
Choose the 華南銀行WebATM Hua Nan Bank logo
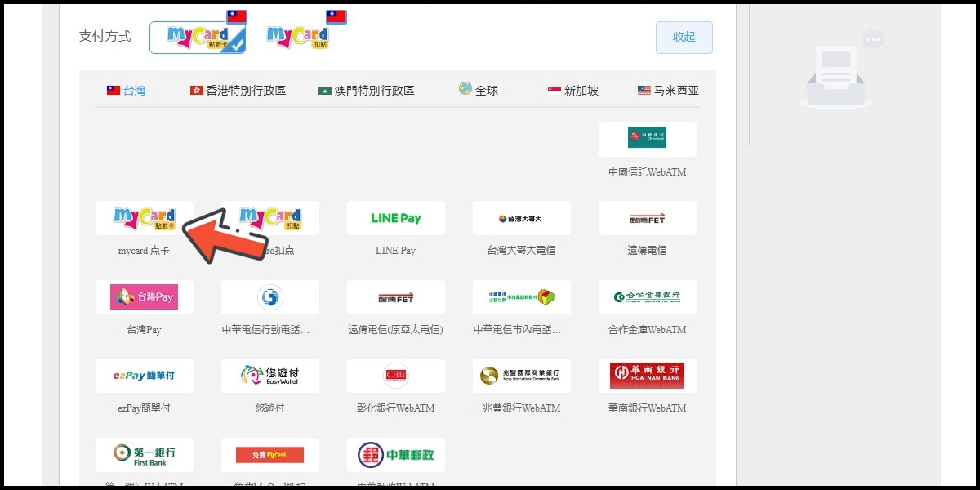pos(648,376)
